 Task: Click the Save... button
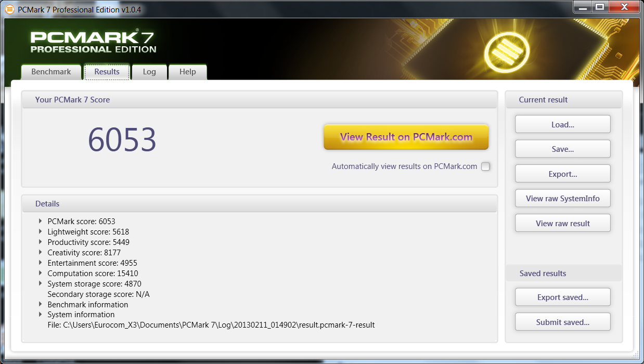[x=563, y=149]
